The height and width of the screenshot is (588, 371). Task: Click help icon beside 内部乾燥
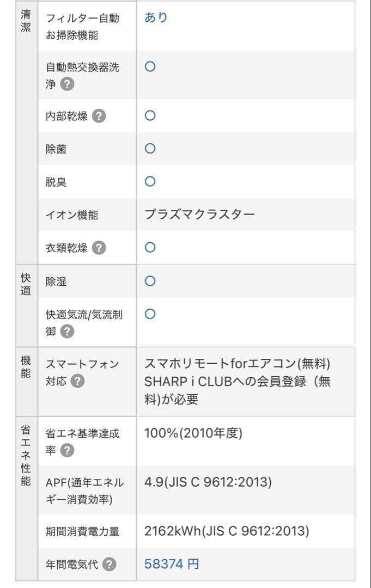(99, 116)
